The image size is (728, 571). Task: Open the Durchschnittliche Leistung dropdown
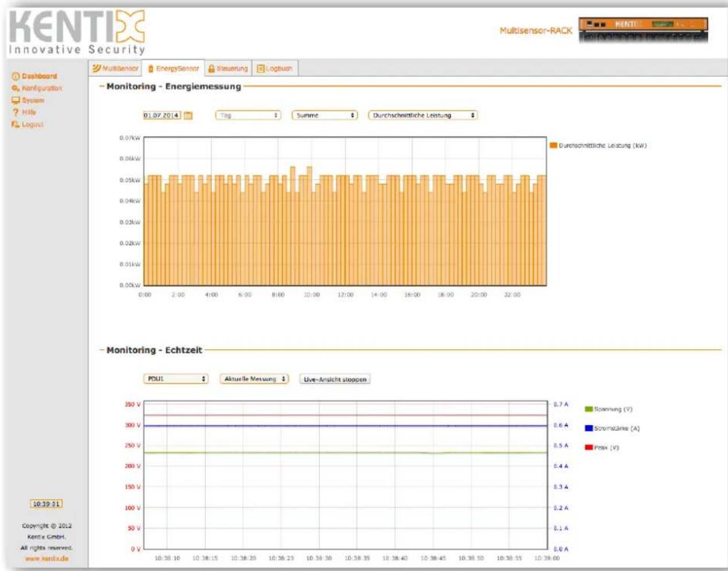pos(423,115)
